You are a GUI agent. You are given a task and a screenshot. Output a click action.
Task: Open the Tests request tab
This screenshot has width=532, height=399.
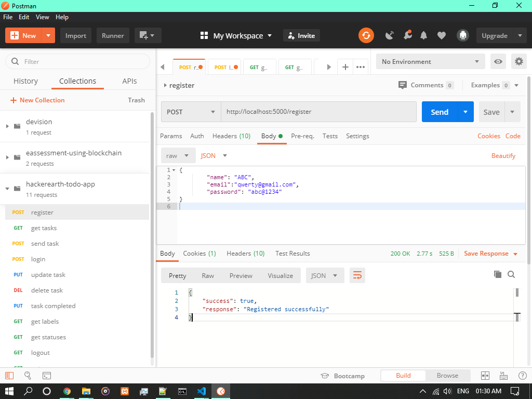[330, 136]
